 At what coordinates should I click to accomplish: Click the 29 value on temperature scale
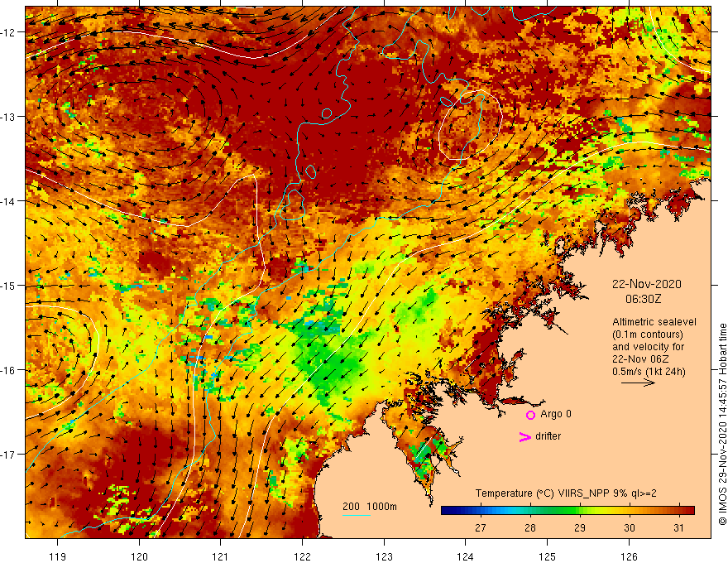coord(579,527)
